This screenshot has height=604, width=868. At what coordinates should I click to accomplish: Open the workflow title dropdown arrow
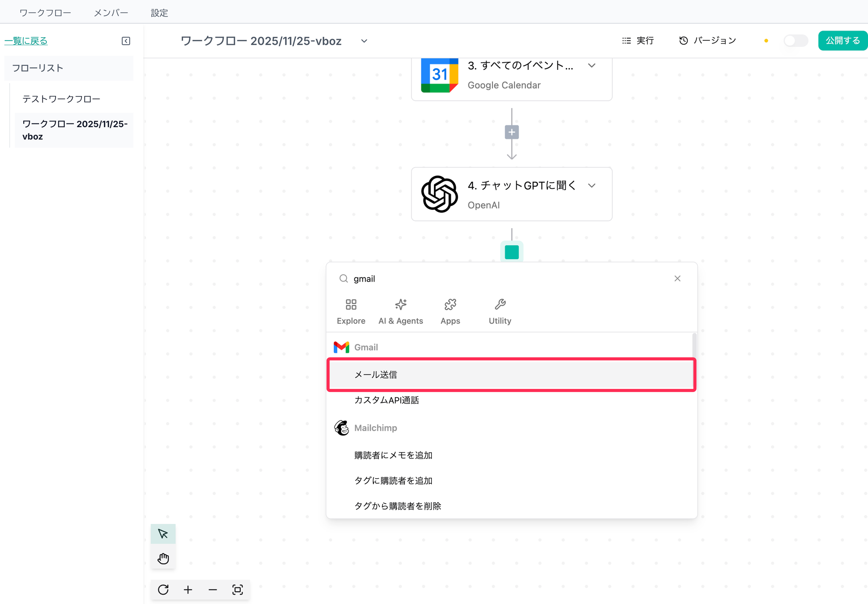(x=364, y=41)
